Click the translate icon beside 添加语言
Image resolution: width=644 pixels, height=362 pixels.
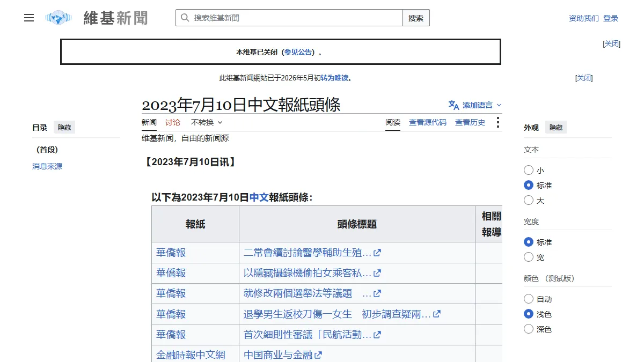click(x=453, y=105)
